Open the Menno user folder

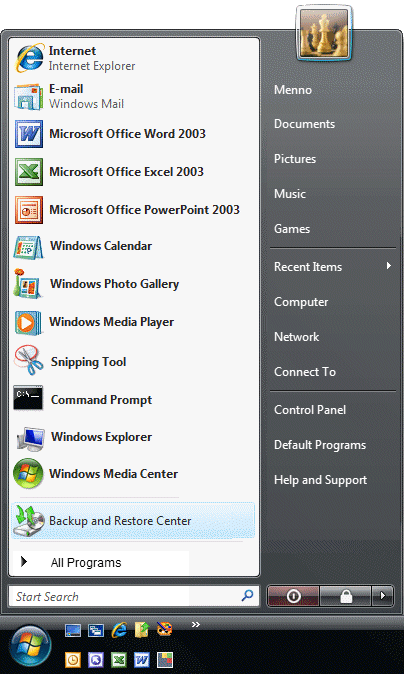293,90
